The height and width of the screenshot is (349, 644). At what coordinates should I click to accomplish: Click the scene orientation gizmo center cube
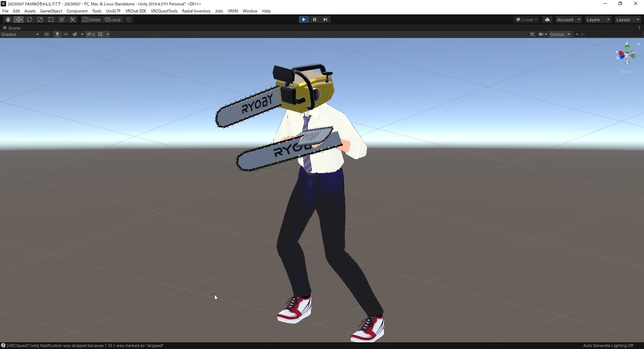click(627, 55)
